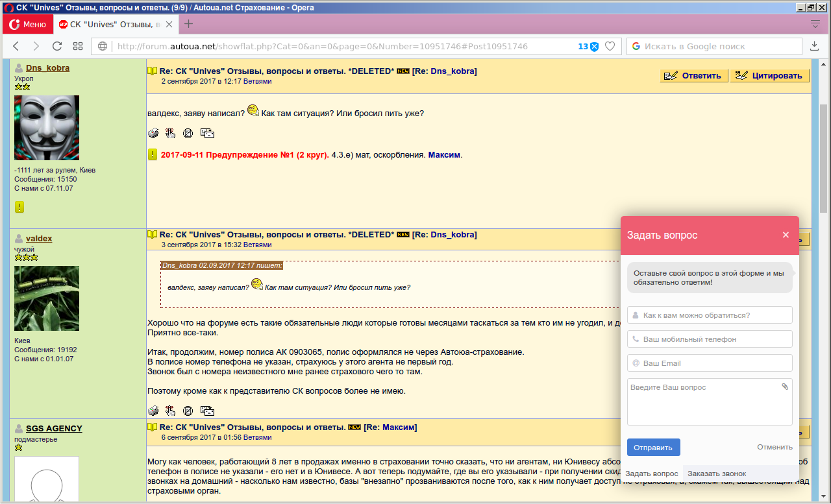Open a new tab with the plus button
Viewport: 831px width, 504px height.
[x=188, y=24]
